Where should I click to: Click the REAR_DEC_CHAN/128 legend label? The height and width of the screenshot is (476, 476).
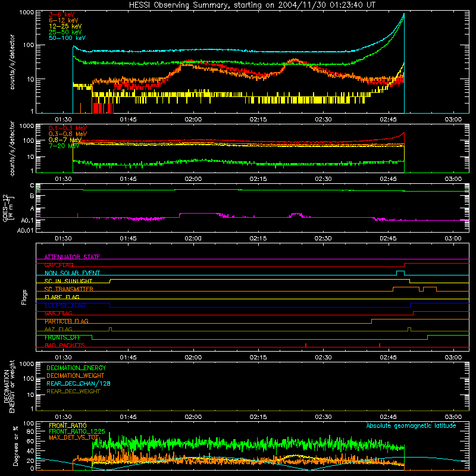point(79,383)
